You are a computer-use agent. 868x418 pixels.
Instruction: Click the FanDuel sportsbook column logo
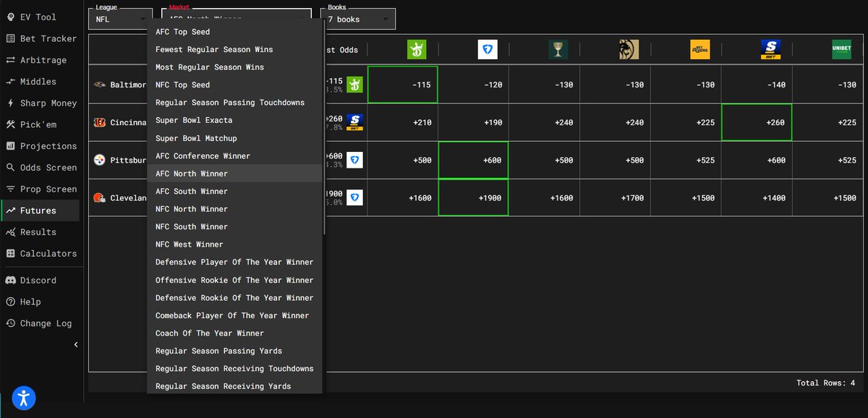[488, 49]
